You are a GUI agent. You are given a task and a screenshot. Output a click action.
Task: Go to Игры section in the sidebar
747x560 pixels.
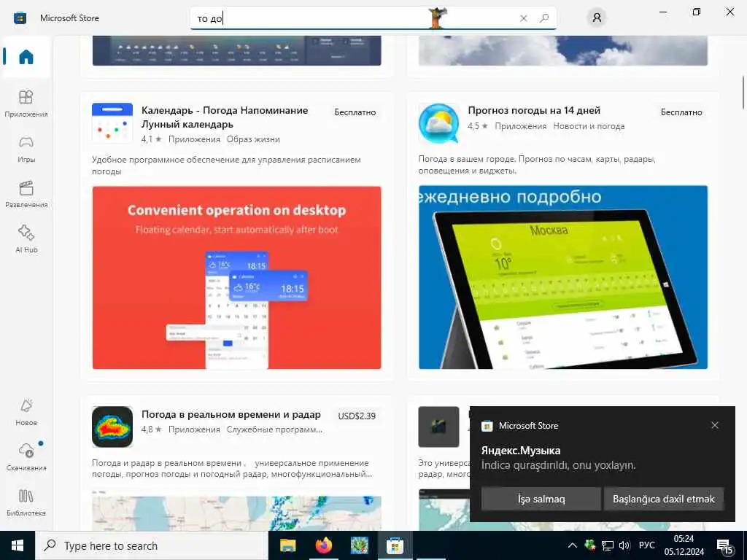(x=26, y=149)
